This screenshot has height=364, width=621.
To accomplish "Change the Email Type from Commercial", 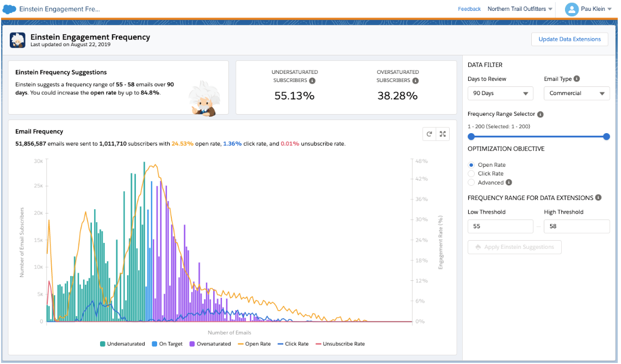I will 576,93.
